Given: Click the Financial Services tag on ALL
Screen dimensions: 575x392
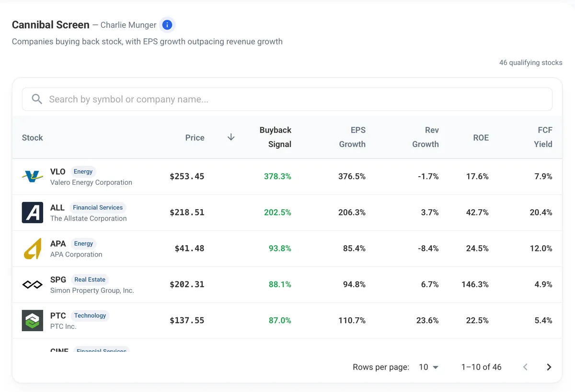Looking at the screenshot, I should coord(98,207).
